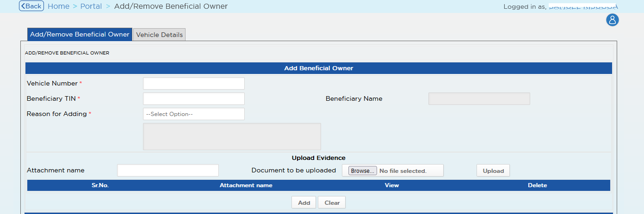Click the 'Sr.No.' column header
Viewport: 644px width, 214px height.
[x=100, y=185]
